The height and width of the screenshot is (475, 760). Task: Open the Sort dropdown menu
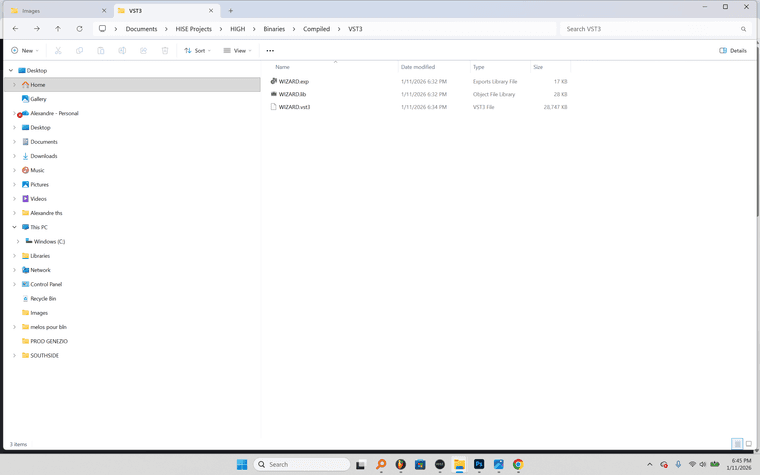197,50
